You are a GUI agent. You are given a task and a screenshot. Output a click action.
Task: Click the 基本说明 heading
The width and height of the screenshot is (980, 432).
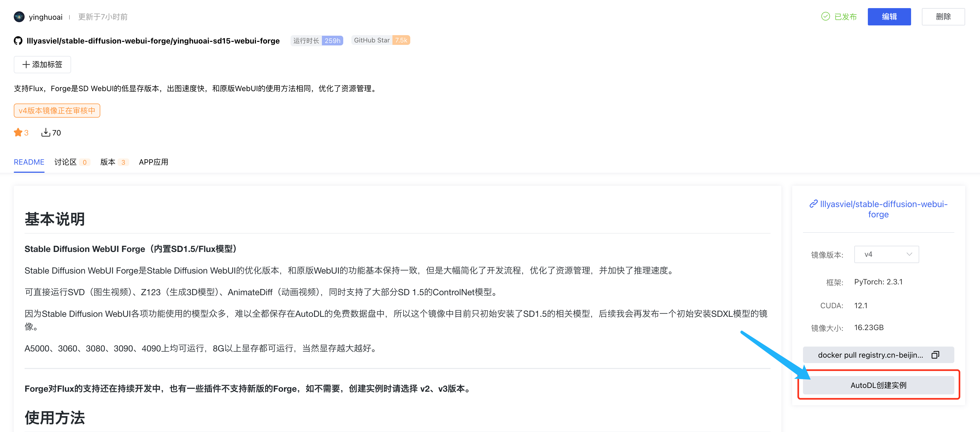pyautogui.click(x=55, y=219)
